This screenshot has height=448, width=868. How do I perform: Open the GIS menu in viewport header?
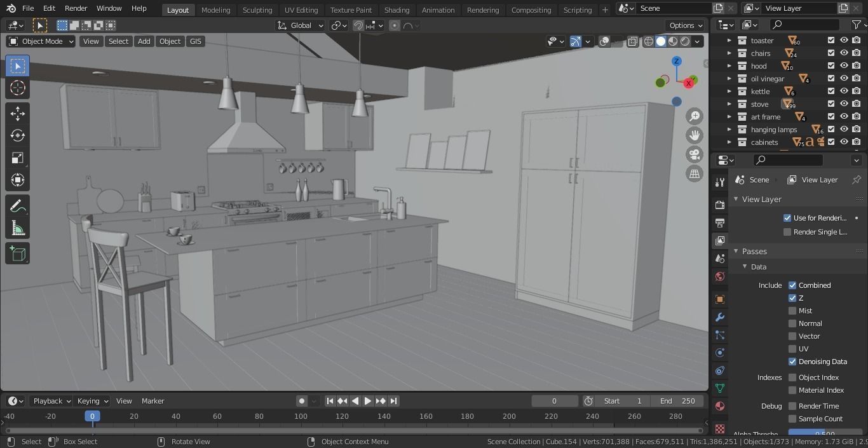click(195, 41)
